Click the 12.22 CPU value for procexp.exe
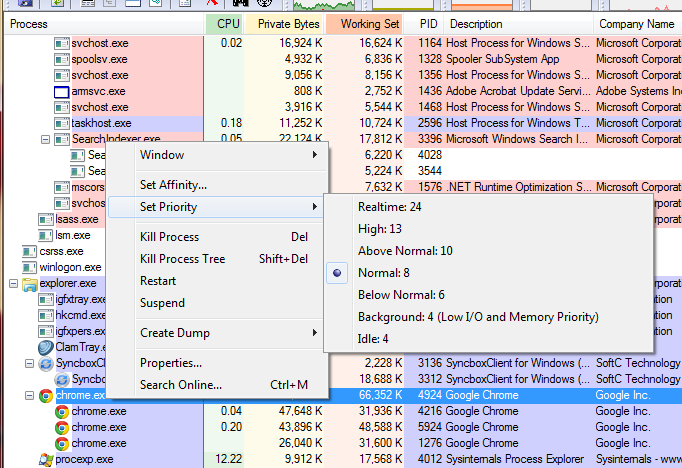This screenshot has height=468, width=682. (229, 459)
